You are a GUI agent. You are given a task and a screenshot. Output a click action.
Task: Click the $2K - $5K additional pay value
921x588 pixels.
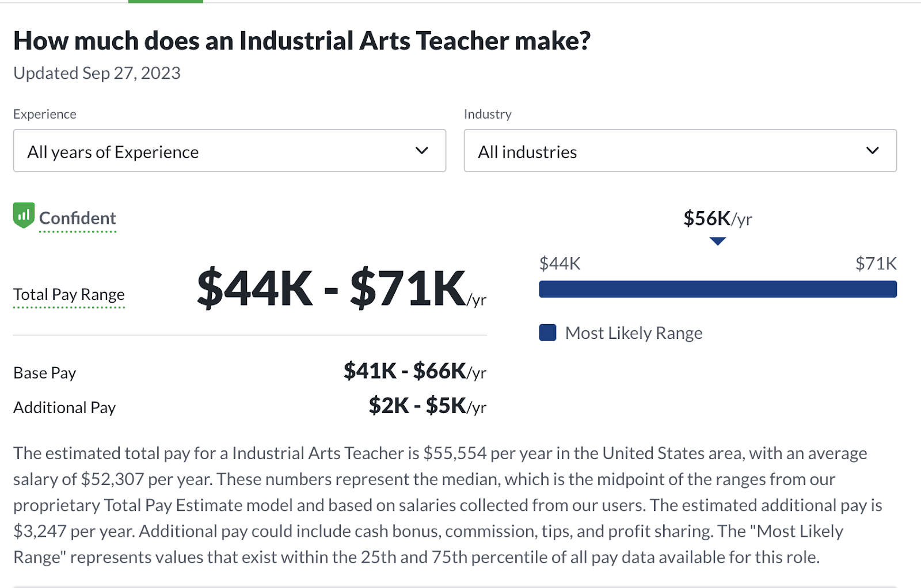click(x=427, y=406)
